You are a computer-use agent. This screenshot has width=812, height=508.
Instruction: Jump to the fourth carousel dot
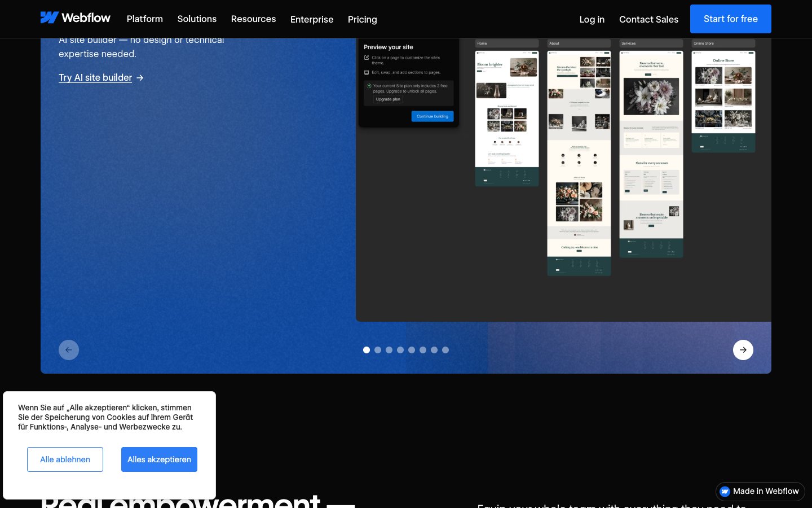pyautogui.click(x=400, y=350)
